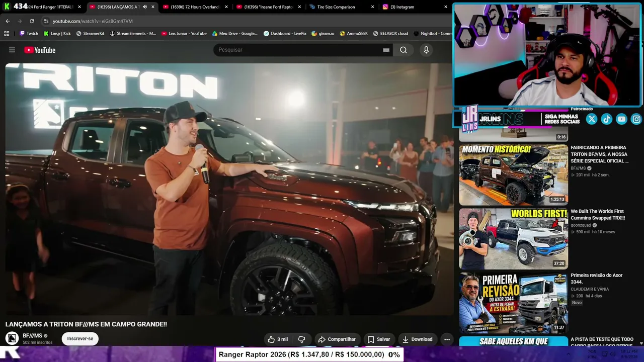
Task: Open the on-screen keyboard in search box
Action: click(x=386, y=50)
